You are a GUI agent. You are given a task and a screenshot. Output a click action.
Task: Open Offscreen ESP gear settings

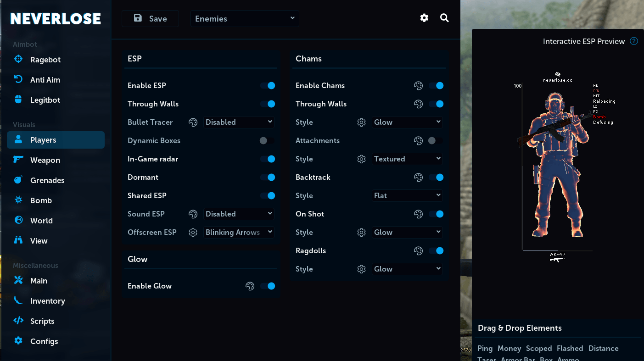tap(193, 233)
